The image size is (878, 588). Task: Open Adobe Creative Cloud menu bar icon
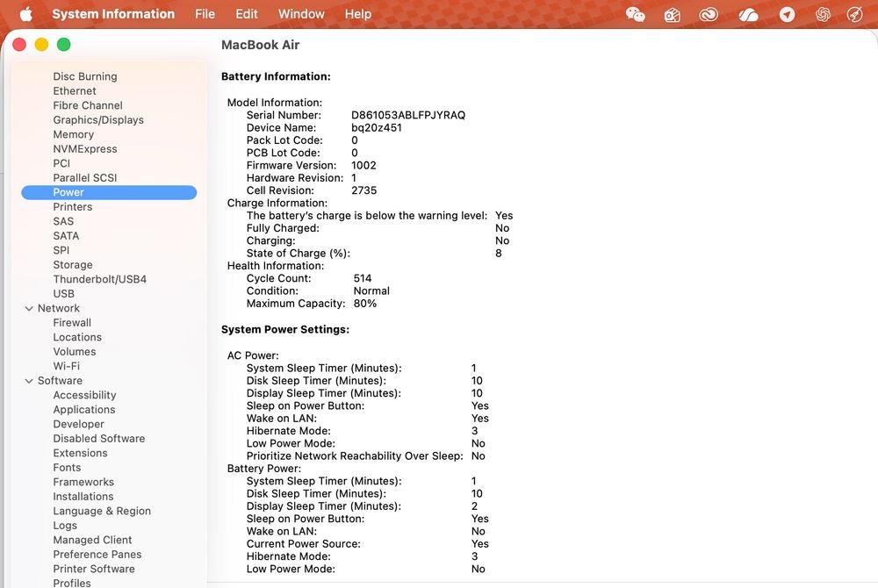(x=709, y=14)
